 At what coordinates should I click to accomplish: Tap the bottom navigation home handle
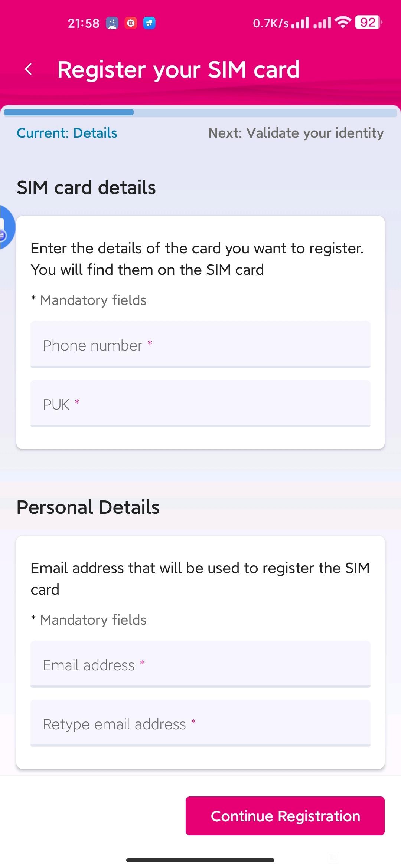click(200, 860)
